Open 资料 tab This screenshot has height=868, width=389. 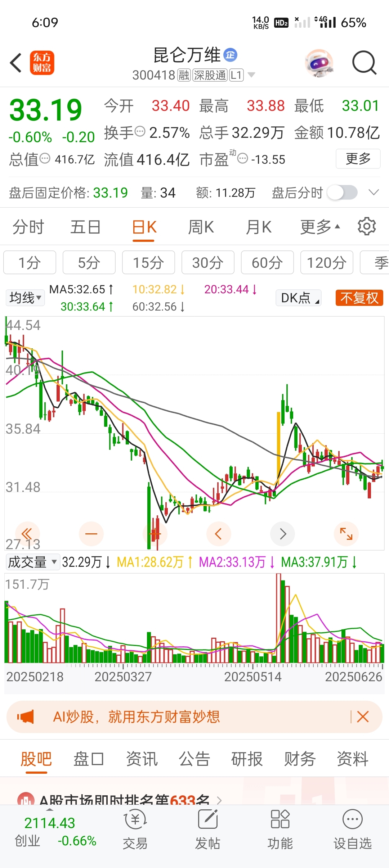point(352,759)
